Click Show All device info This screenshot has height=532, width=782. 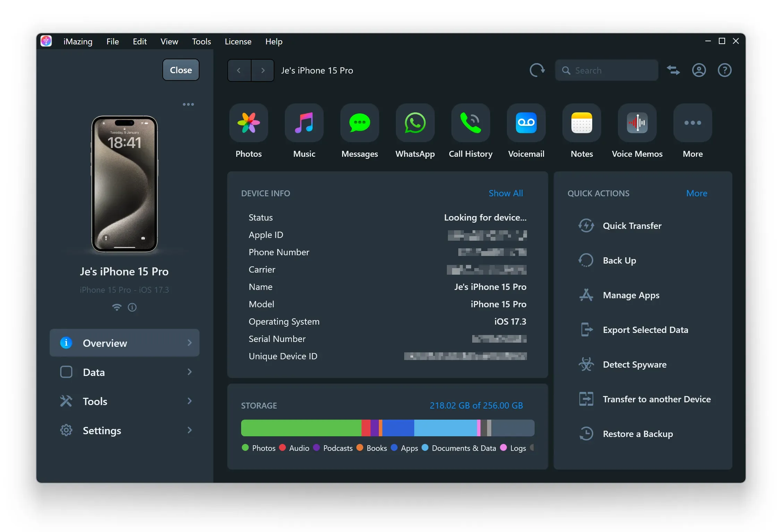click(505, 193)
